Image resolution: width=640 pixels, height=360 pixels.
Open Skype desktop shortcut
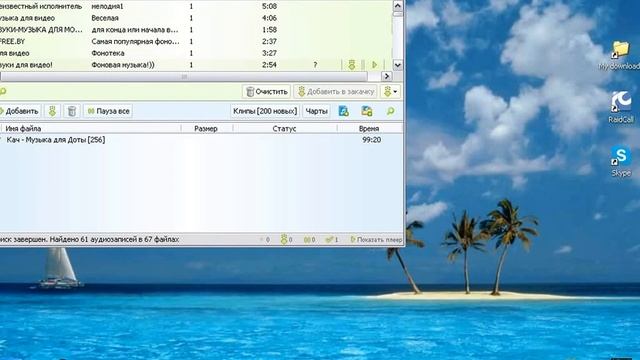(x=621, y=161)
